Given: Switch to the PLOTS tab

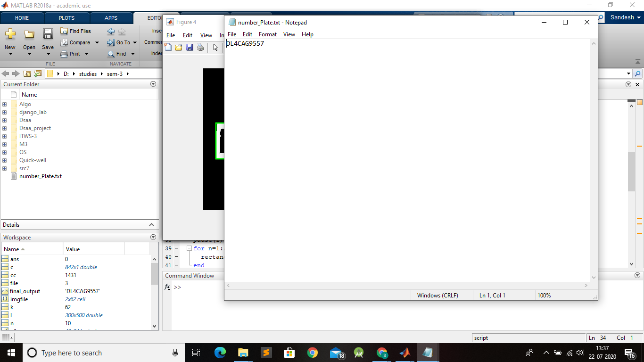Looking at the screenshot, I should coord(66,18).
